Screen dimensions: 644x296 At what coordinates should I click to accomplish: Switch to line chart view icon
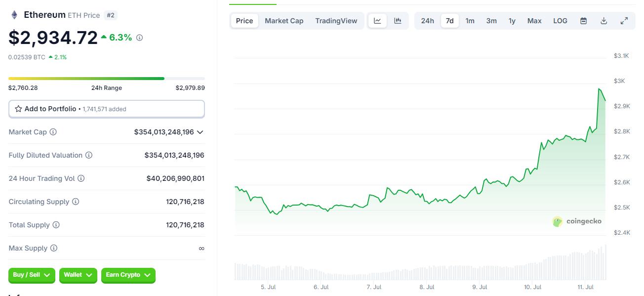click(377, 21)
